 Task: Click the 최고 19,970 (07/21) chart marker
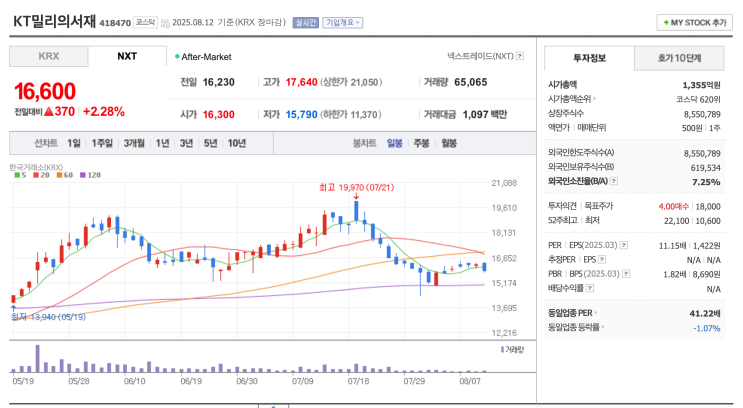(x=356, y=188)
